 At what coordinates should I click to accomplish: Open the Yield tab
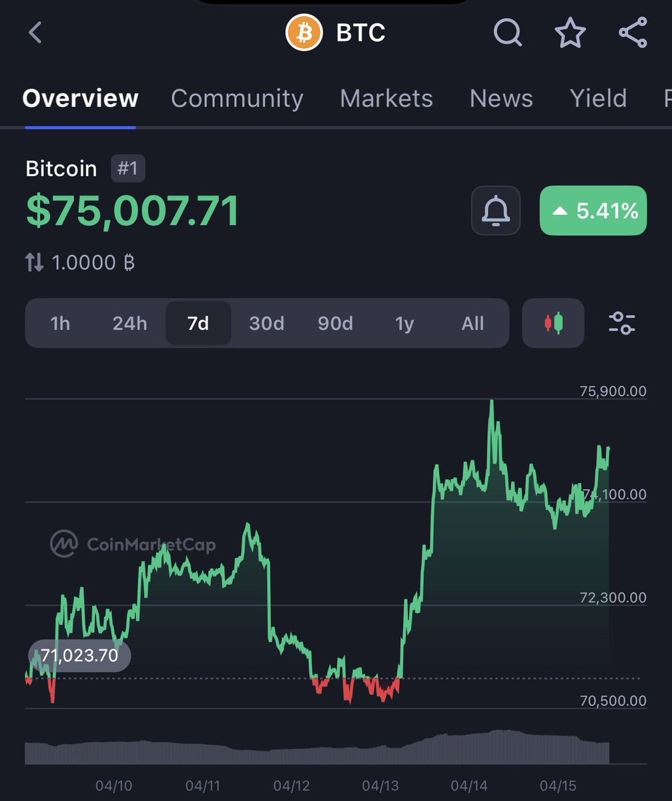click(x=599, y=99)
